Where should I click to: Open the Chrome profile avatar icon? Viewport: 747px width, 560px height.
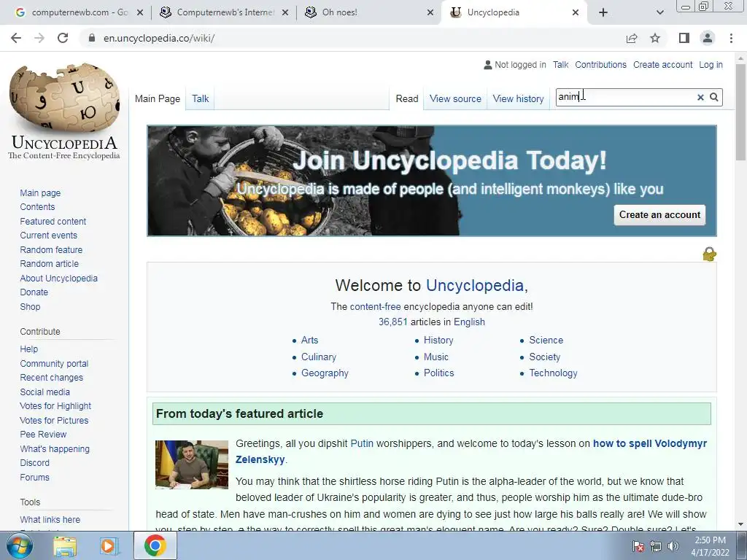coord(708,38)
